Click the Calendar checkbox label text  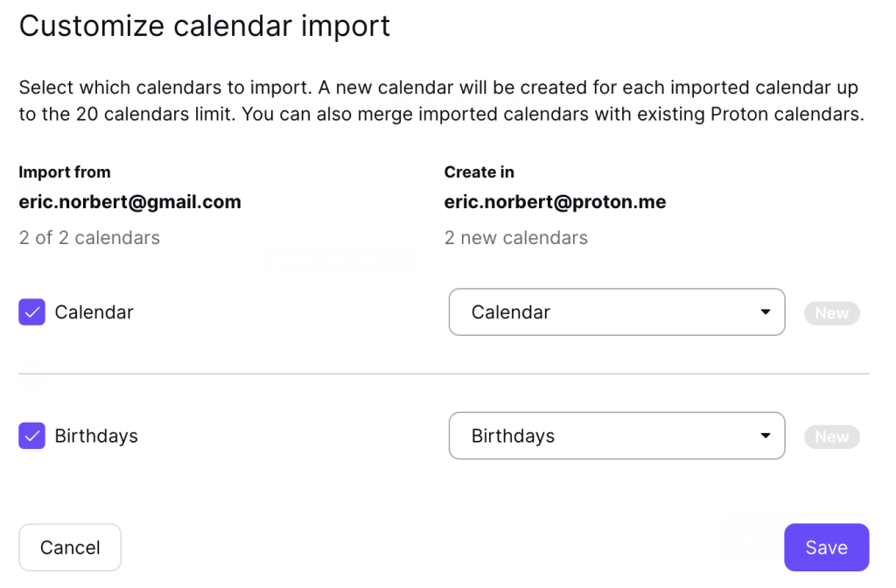94,312
